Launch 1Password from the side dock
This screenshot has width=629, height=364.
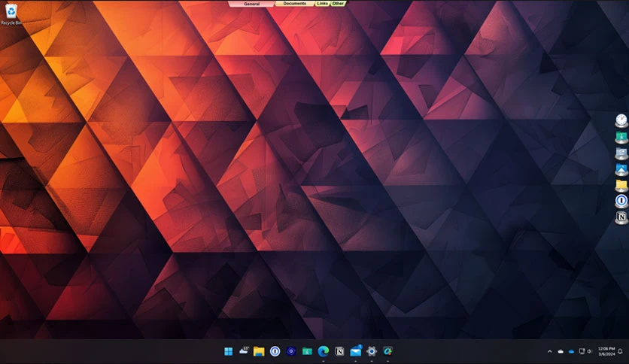point(621,201)
